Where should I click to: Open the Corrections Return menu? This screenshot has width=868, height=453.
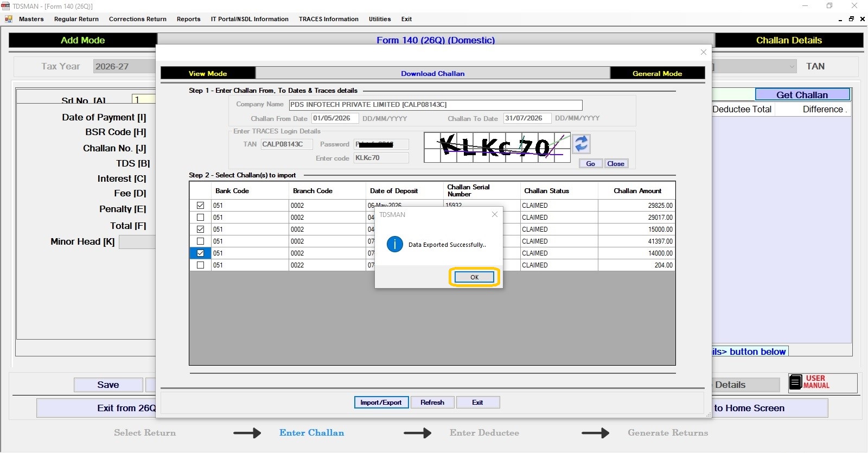138,19
